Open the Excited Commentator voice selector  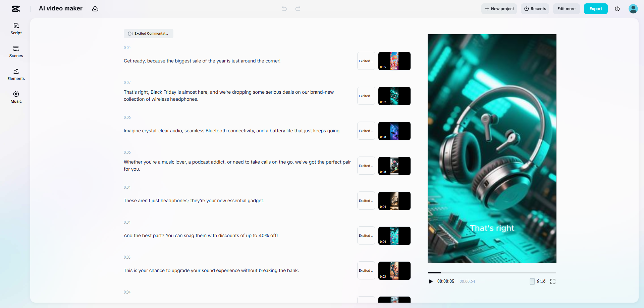tap(149, 34)
